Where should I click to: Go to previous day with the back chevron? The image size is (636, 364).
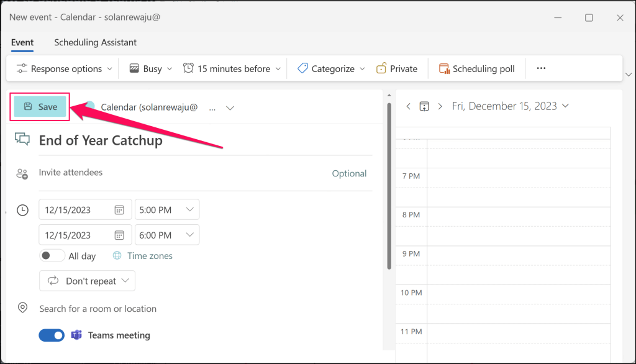click(409, 106)
